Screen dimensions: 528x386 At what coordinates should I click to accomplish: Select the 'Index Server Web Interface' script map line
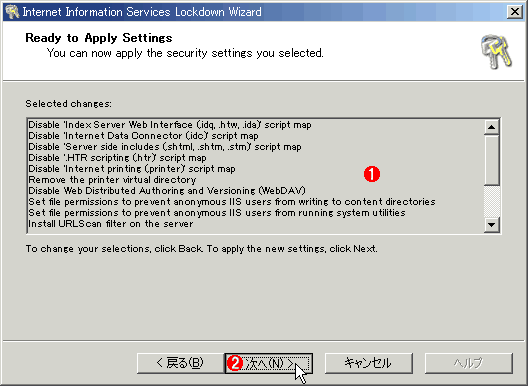pyautogui.click(x=170, y=125)
